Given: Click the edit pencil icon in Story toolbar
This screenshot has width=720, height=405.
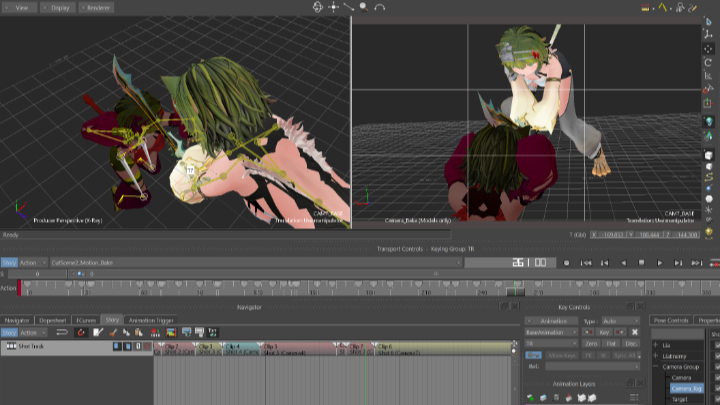Looking at the screenshot, I should coord(98,332).
